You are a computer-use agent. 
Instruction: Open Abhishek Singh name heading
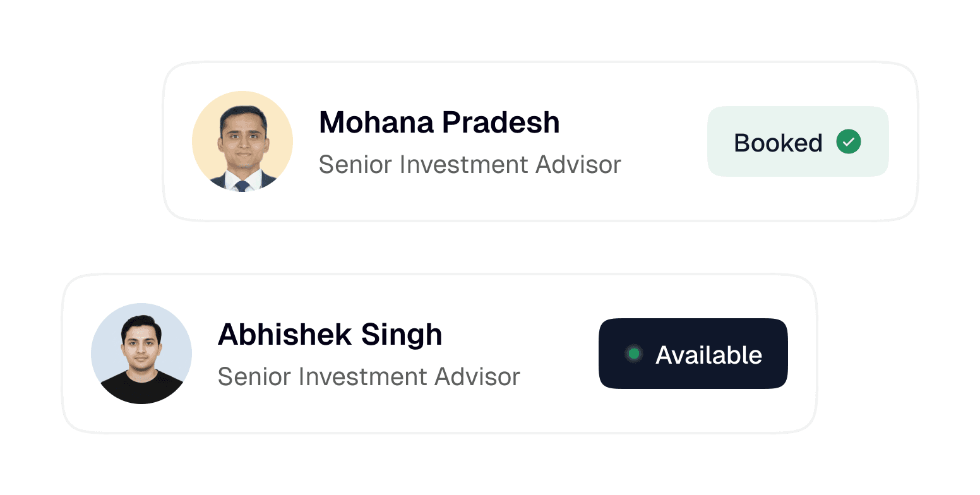click(x=330, y=335)
